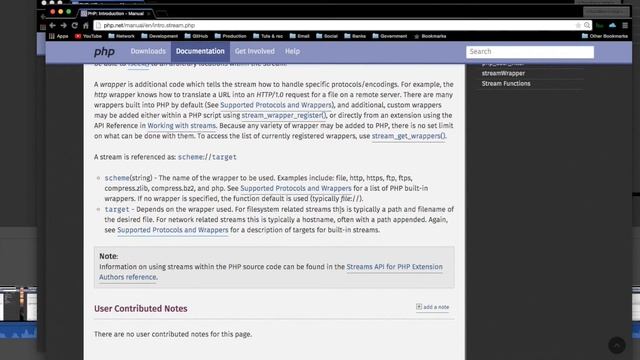The height and width of the screenshot is (360, 640).
Task: Open the Tuts & rec bookmarks folder
Action: (x=268, y=36)
